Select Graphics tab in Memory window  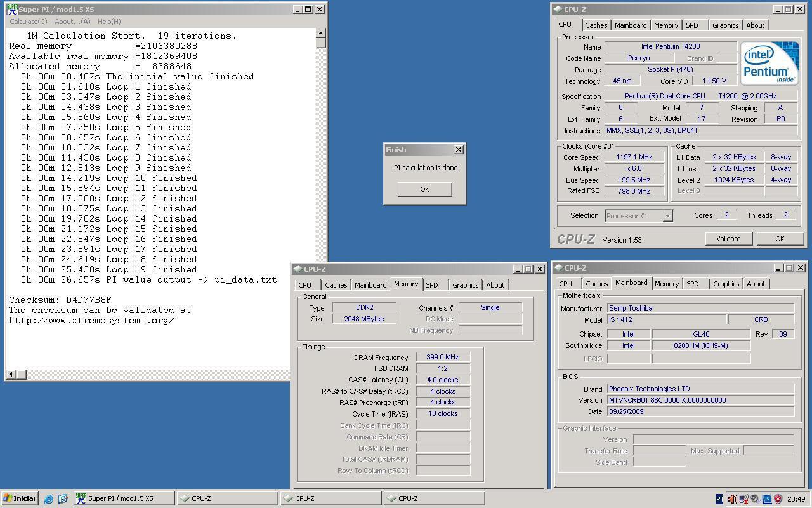tap(465, 285)
